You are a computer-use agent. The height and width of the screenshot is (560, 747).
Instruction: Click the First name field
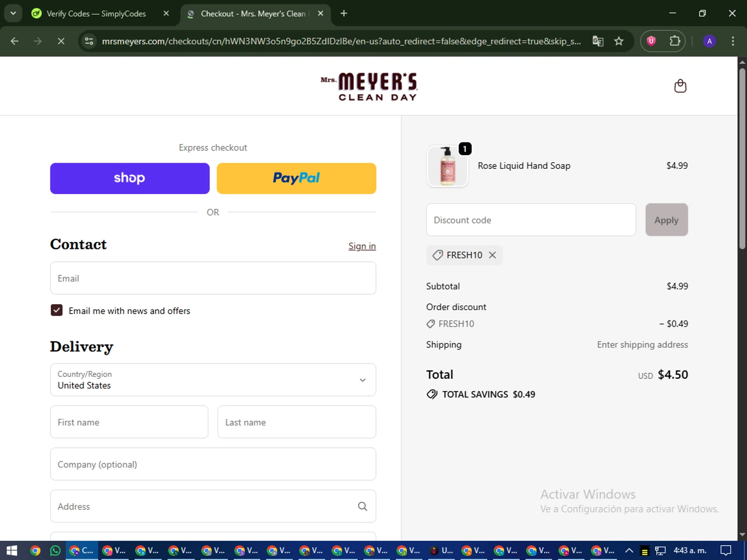coord(129,422)
